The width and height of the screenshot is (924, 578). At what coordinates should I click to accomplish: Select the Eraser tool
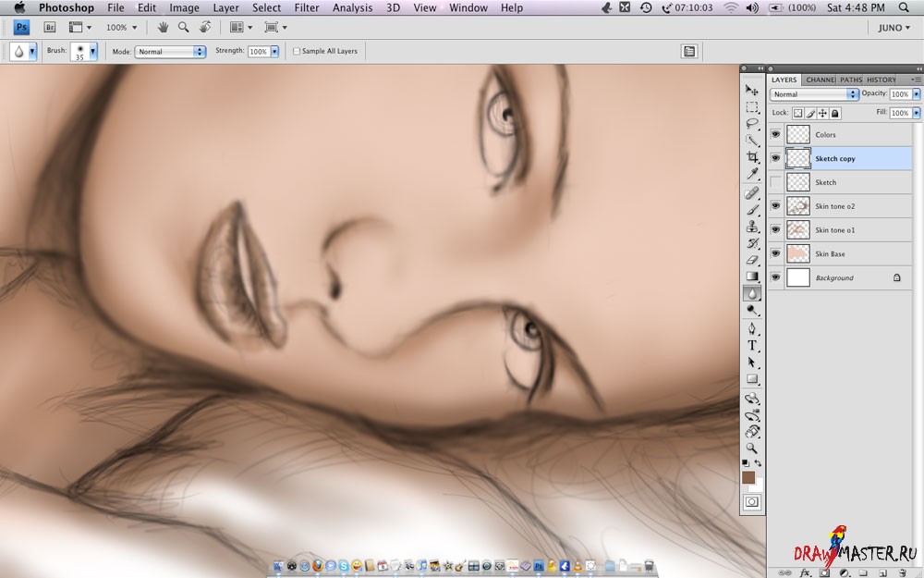(752, 260)
